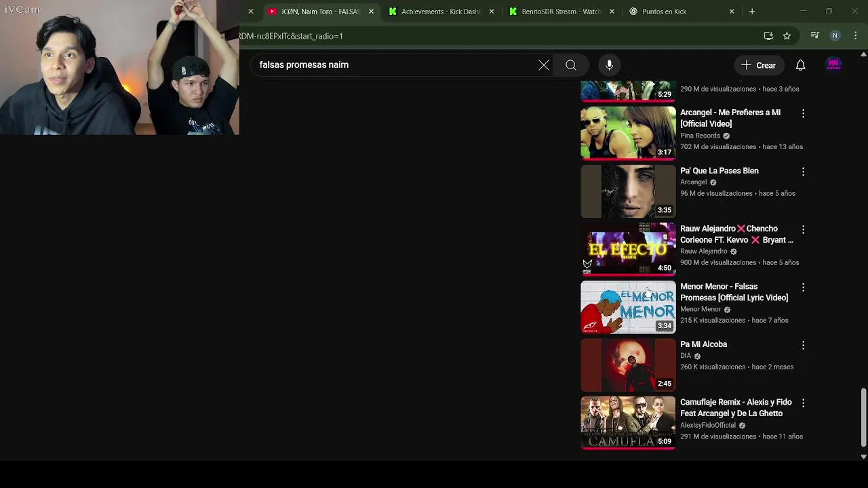Viewport: 868px width, 488px height.
Task: Visit Pina Records channel name
Action: tap(700, 136)
